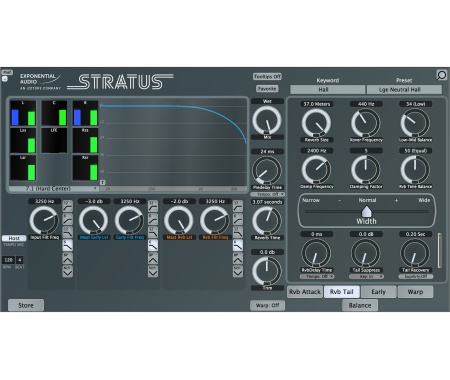Open the 7.1 (Hard Center) channel format dropdown
Screen dimensions: 450x380
[54, 189]
